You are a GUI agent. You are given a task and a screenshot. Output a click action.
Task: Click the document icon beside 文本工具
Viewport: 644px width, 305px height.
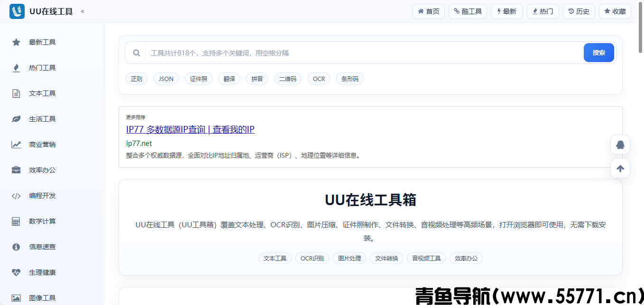click(x=16, y=93)
